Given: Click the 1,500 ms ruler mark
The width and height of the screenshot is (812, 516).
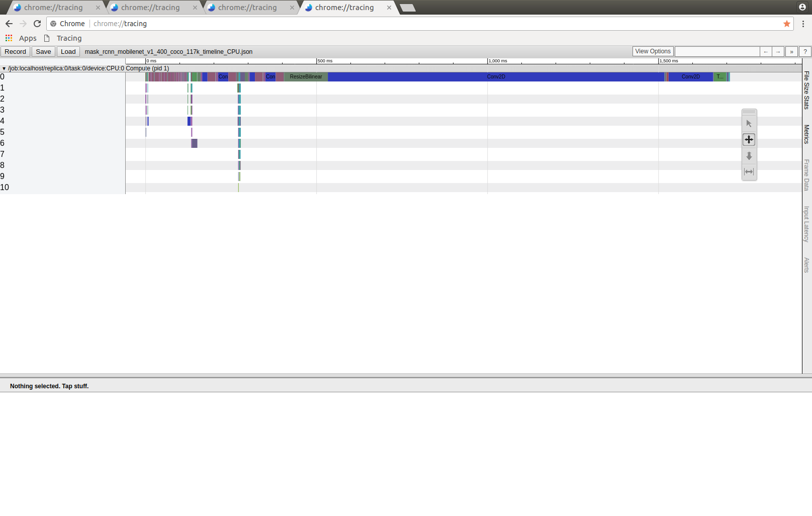Looking at the screenshot, I should tap(669, 61).
